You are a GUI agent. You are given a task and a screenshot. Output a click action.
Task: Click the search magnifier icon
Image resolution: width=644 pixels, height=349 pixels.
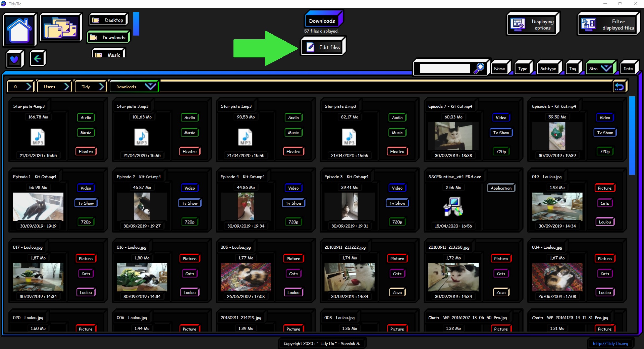click(479, 68)
